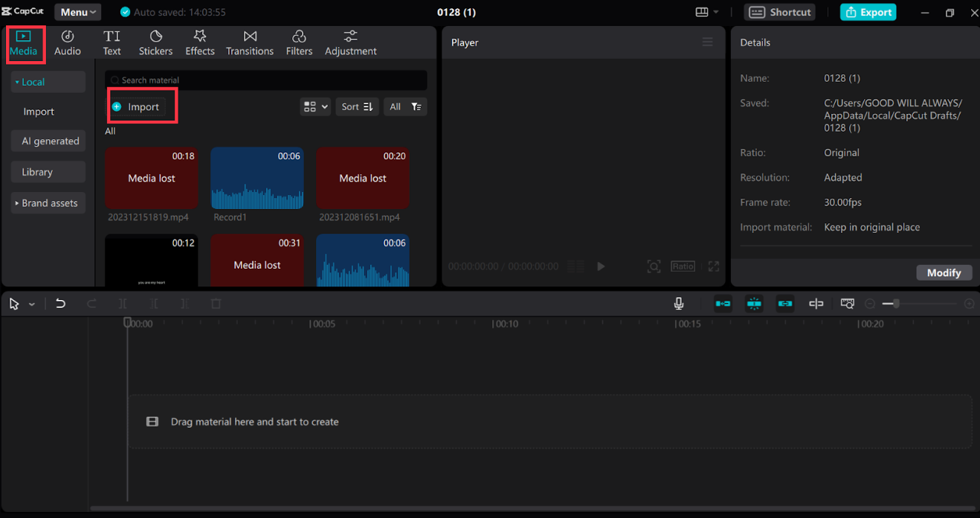This screenshot has height=518, width=980.
Task: Open the AI generated section
Action: tap(48, 141)
